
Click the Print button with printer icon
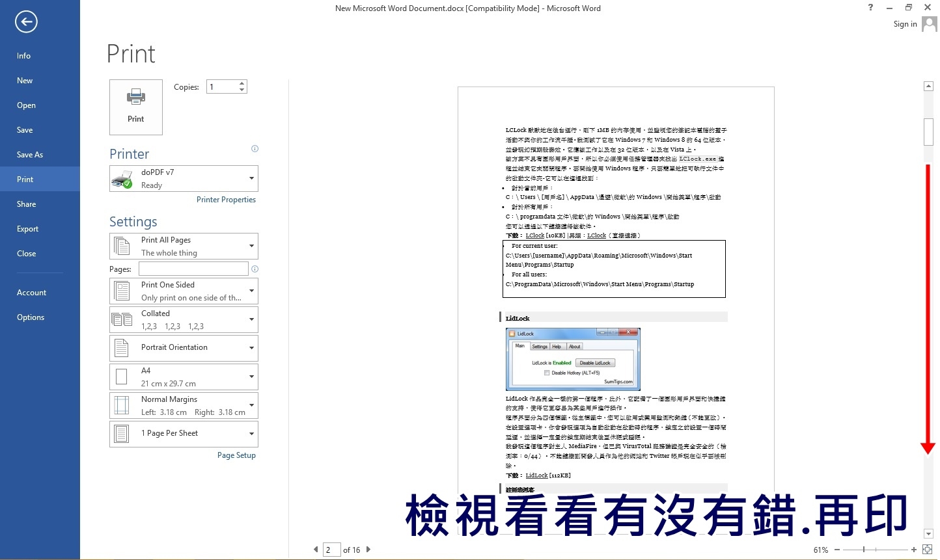136,107
